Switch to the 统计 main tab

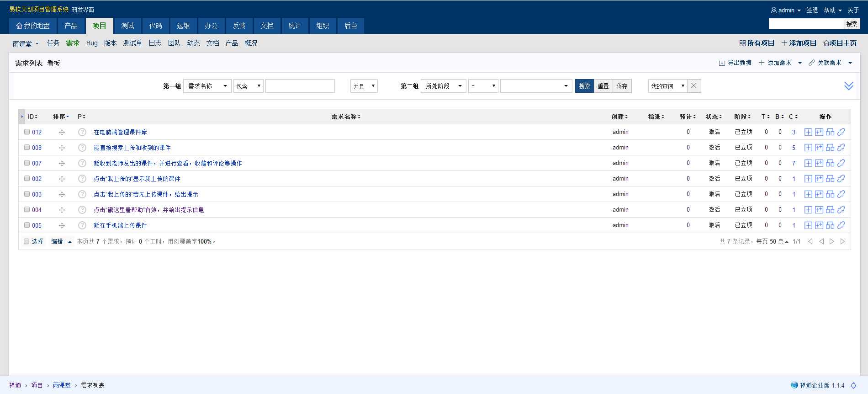pyautogui.click(x=295, y=26)
